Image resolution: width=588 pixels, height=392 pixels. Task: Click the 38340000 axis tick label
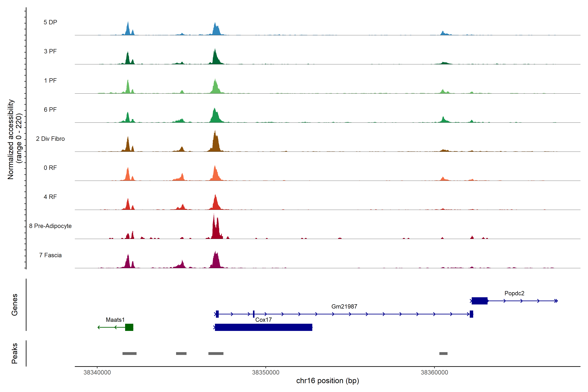coord(97,373)
